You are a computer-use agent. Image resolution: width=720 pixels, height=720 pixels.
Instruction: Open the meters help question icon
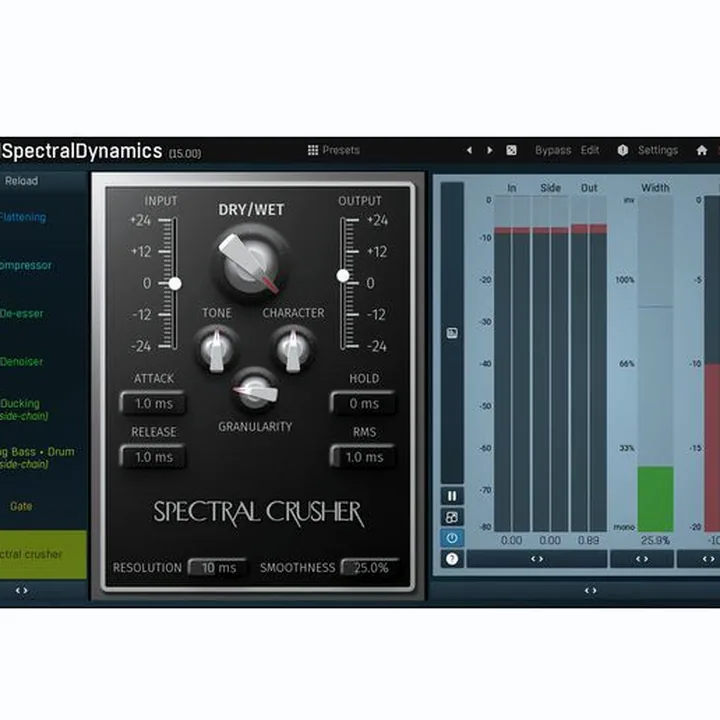452,559
